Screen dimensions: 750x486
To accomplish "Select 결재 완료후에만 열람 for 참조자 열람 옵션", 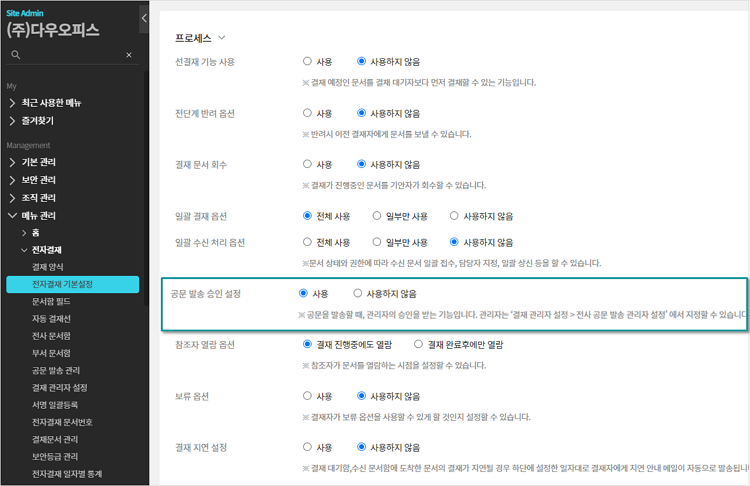I will [x=419, y=344].
